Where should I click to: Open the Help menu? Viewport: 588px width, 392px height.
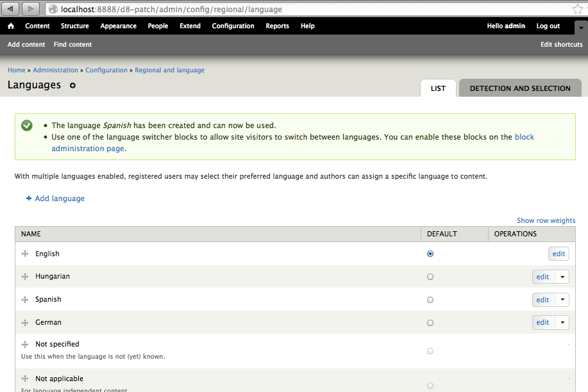coord(308,26)
